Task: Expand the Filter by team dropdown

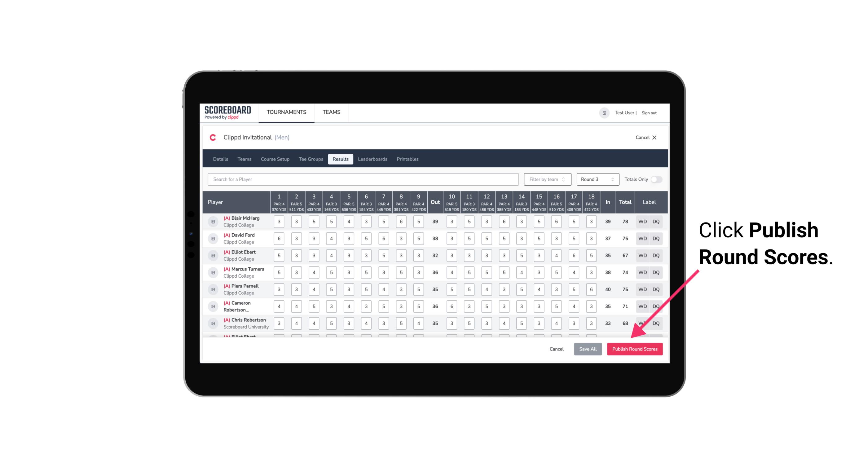Action: pos(547,179)
